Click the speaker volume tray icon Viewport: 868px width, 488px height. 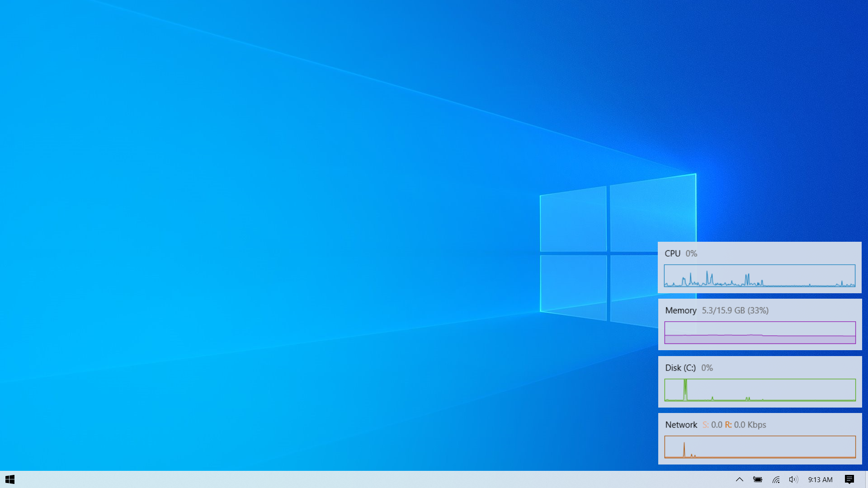[793, 479]
